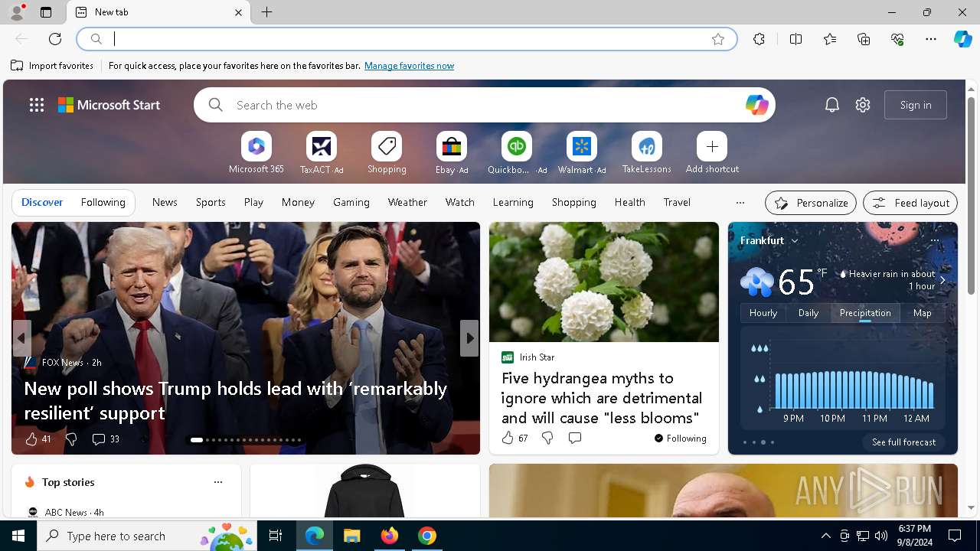Show hidden system tray icons
980x551 pixels.
tap(826, 536)
